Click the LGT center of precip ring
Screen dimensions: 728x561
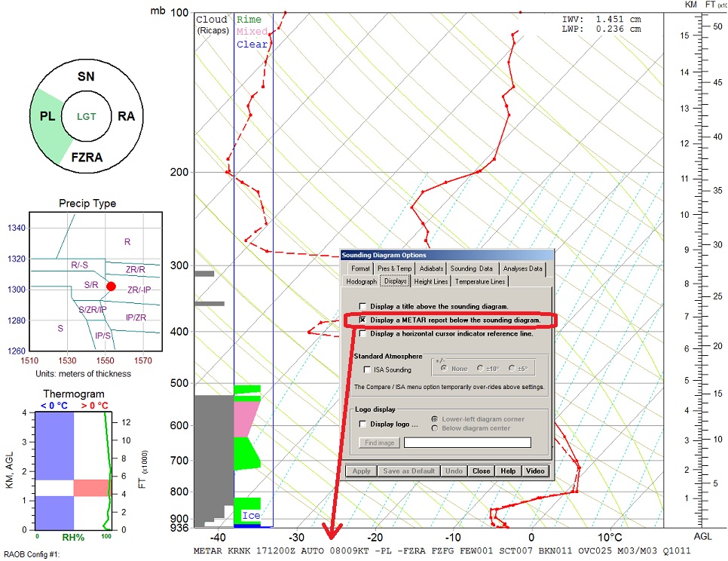(87, 117)
